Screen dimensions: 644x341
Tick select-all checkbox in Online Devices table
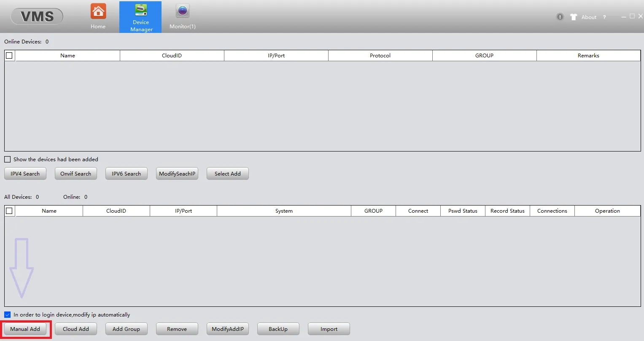tap(9, 55)
